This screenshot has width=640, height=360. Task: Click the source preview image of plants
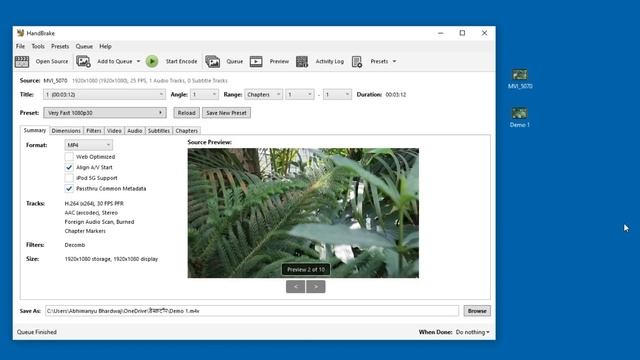[x=303, y=213]
